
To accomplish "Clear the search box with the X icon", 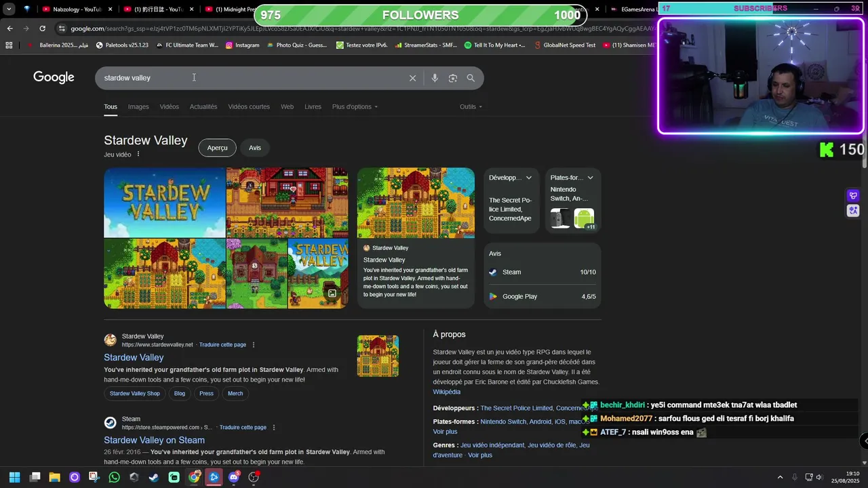I will 412,78.
